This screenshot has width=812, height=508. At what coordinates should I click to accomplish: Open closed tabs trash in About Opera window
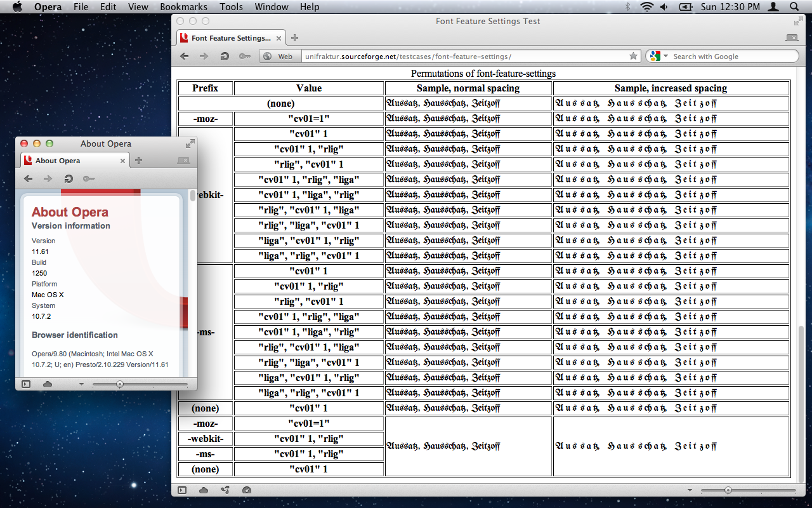184,161
